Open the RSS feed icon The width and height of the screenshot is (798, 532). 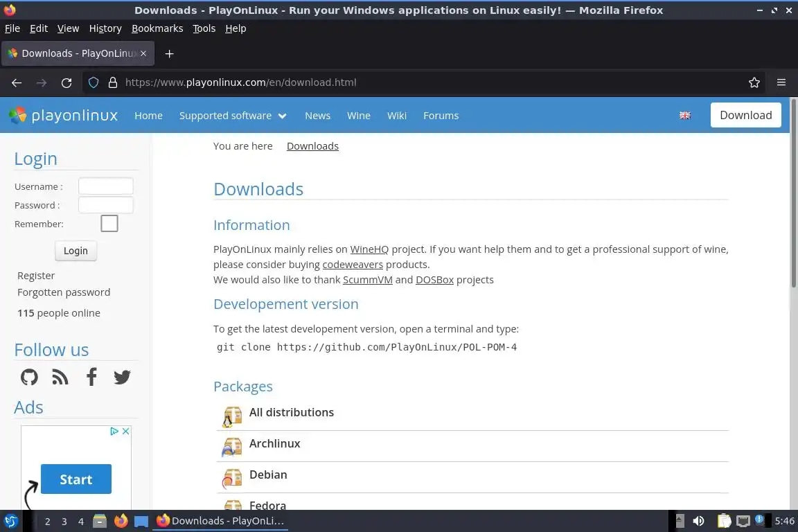(60, 378)
